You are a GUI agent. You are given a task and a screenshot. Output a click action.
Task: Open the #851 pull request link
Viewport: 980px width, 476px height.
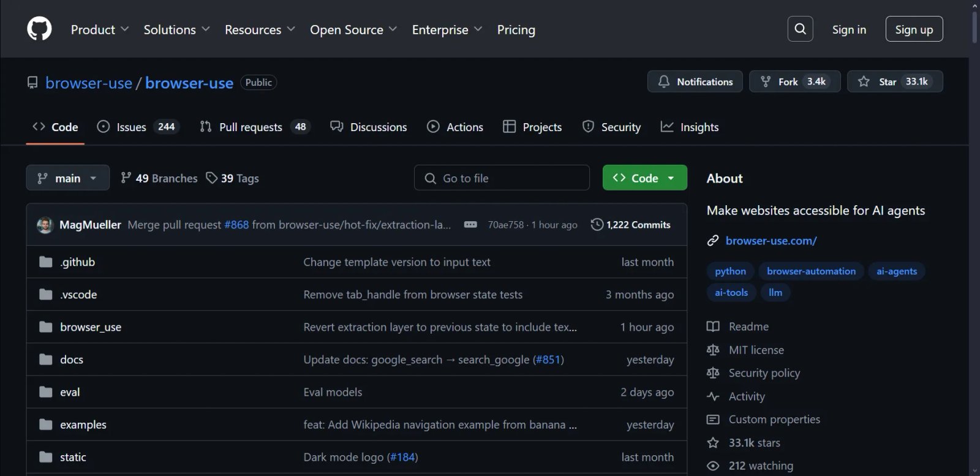(x=548, y=360)
